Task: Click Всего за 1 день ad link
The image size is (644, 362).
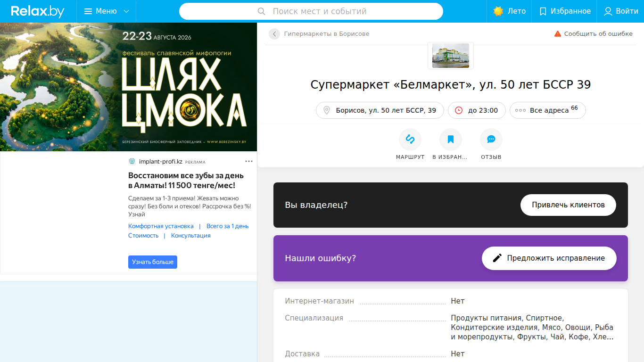Action: pyautogui.click(x=227, y=226)
